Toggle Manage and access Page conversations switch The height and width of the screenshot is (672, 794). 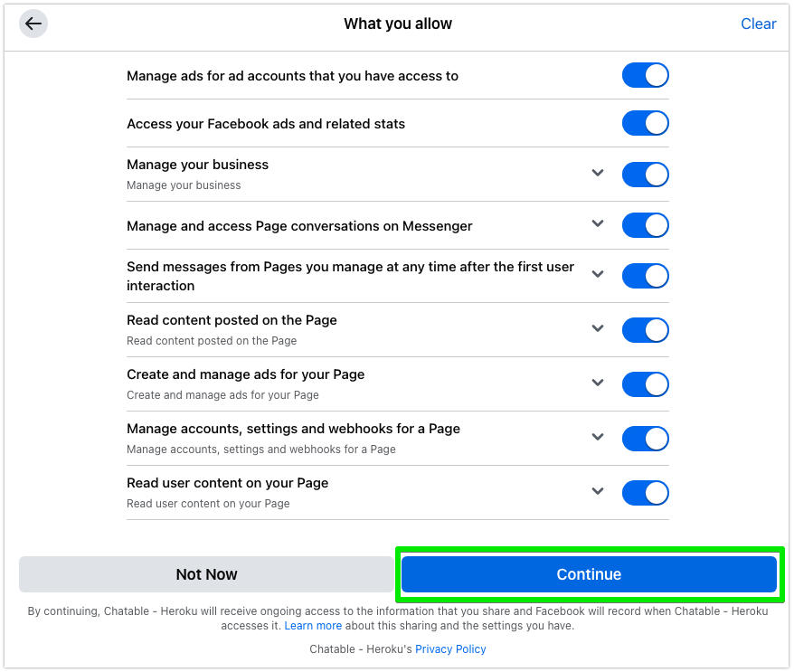(x=645, y=225)
